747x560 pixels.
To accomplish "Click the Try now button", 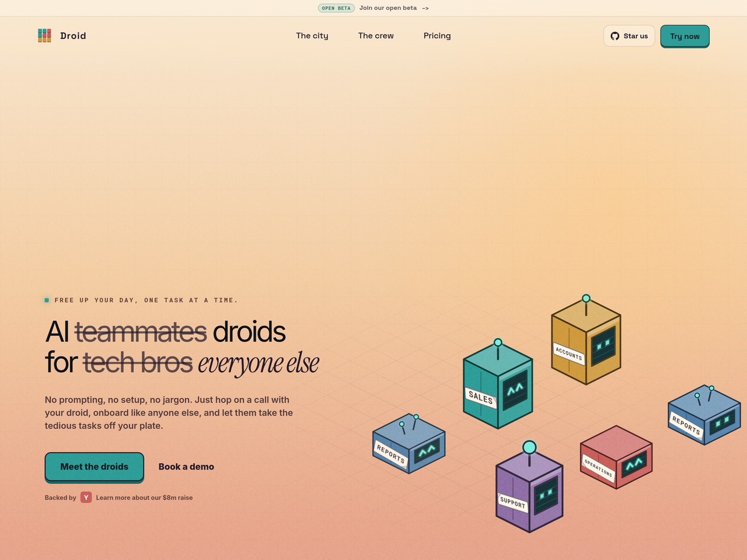I will tap(685, 36).
